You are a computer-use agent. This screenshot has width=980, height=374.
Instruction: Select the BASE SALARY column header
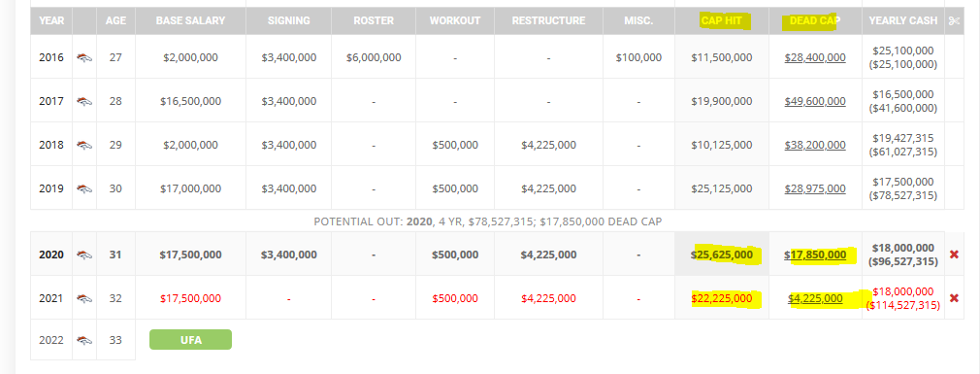click(190, 20)
